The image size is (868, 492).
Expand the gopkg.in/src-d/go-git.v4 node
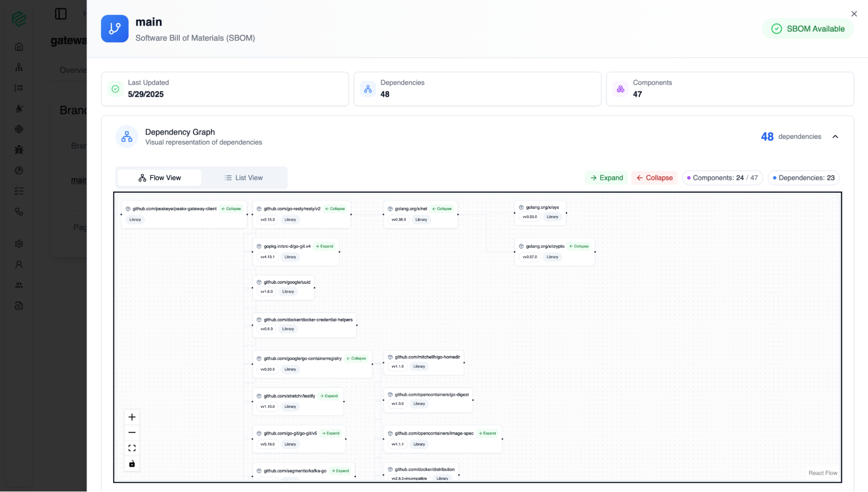(x=324, y=246)
